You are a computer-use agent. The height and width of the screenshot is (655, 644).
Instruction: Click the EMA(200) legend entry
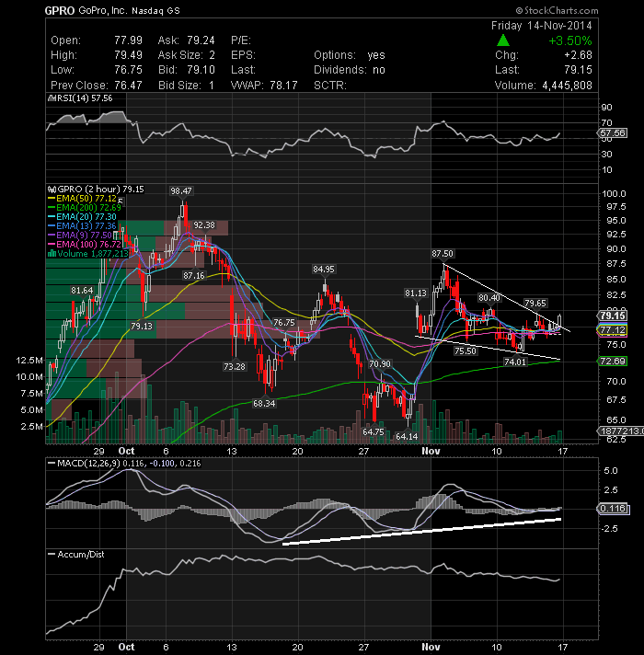pyautogui.click(x=85, y=207)
